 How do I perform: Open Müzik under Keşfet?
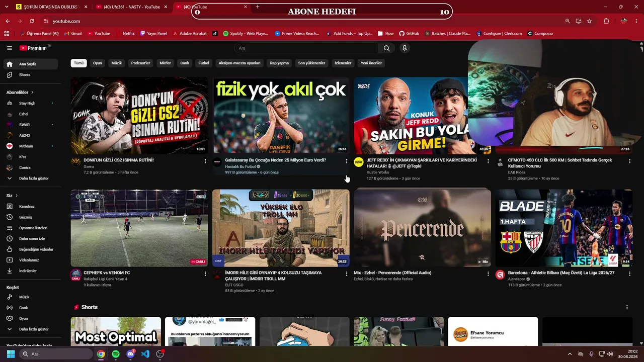click(x=31, y=297)
